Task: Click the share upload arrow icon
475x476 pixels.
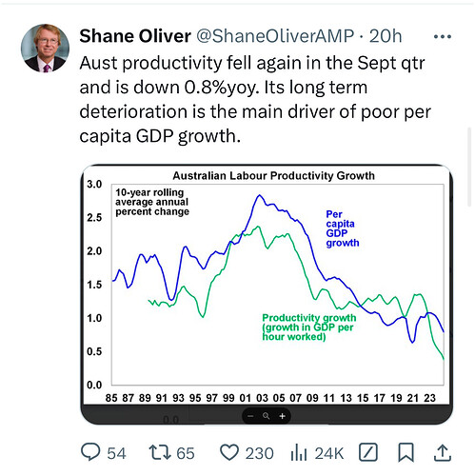Action: pos(443,452)
